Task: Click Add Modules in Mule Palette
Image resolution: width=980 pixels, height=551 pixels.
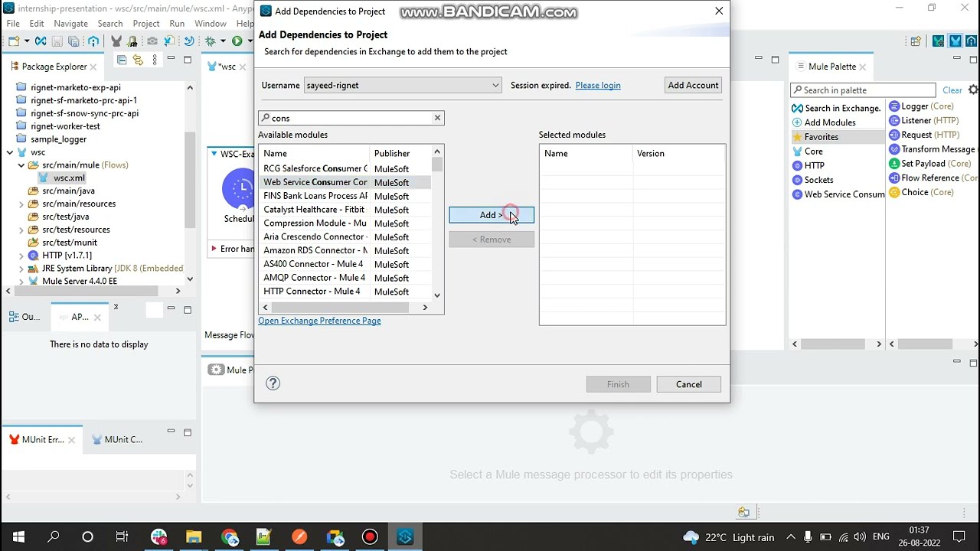Action: [824, 122]
